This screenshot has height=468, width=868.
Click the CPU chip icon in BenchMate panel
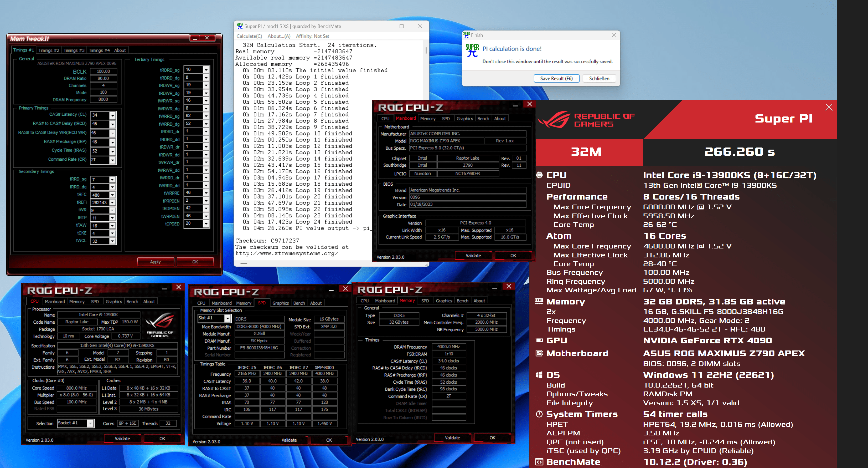tap(539, 175)
